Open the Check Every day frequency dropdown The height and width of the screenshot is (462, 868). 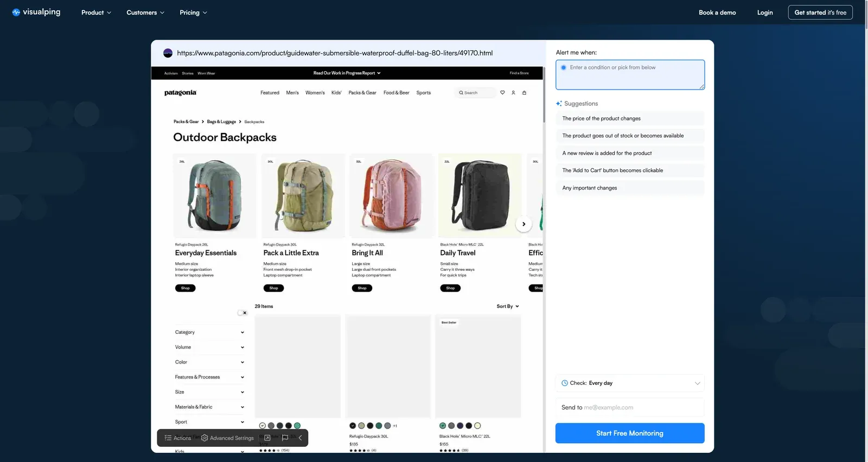(x=630, y=383)
